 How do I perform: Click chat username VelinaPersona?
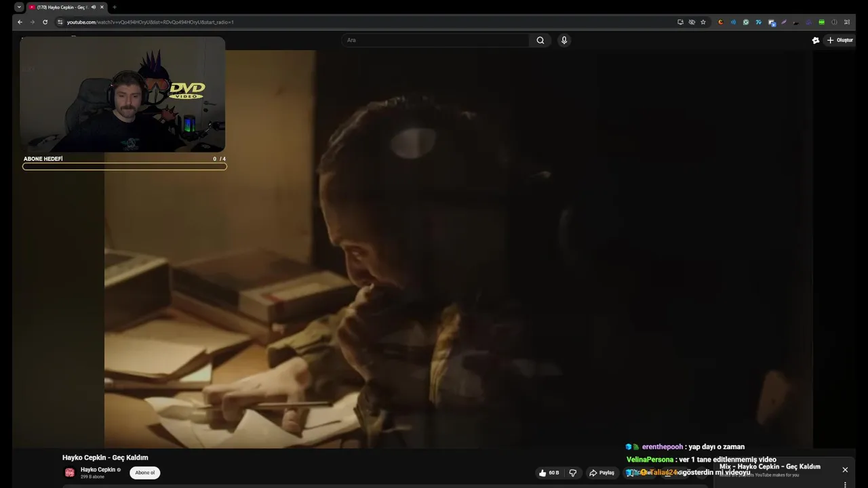pos(650,460)
